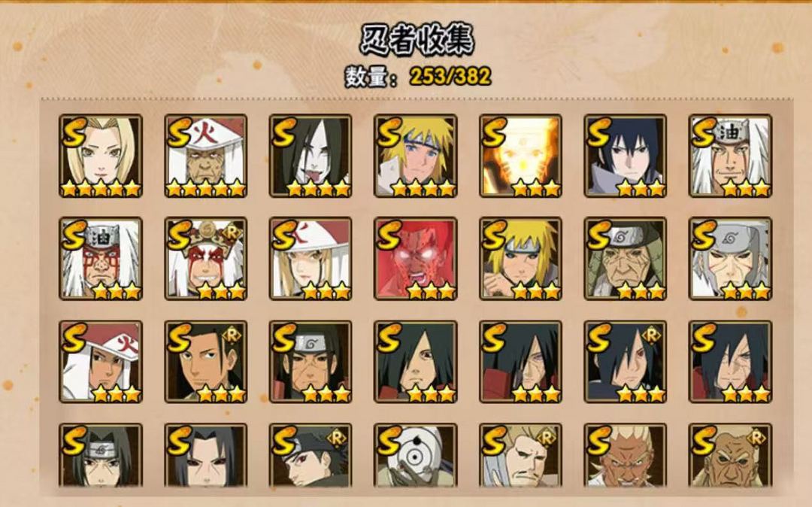
Task: Open the Sage Mode Jiraiya card with red face markings
Action: 101,259
